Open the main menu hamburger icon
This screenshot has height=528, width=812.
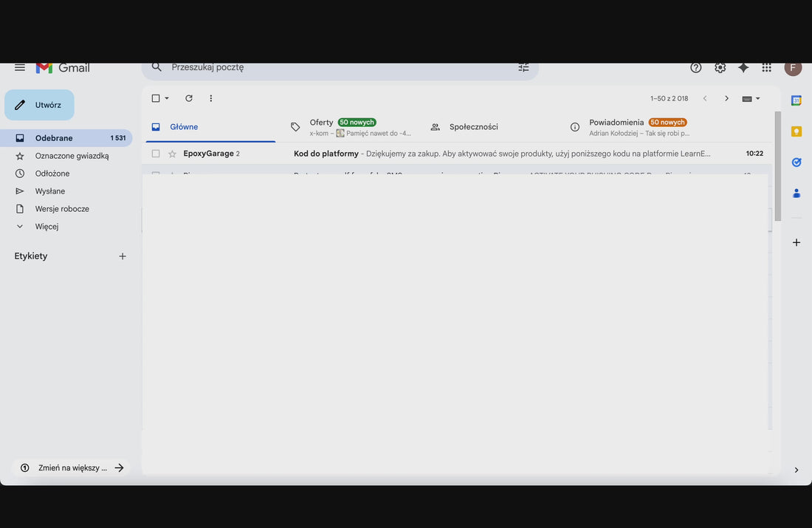pyautogui.click(x=20, y=67)
